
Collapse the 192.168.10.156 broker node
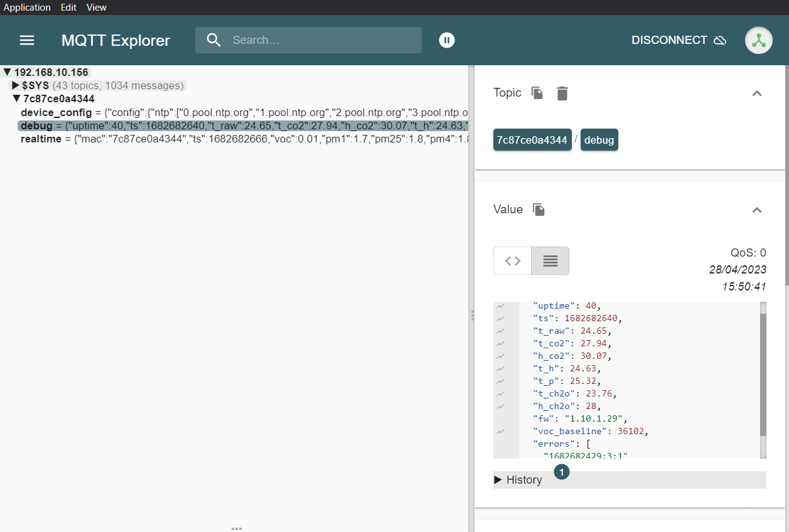tap(8, 73)
